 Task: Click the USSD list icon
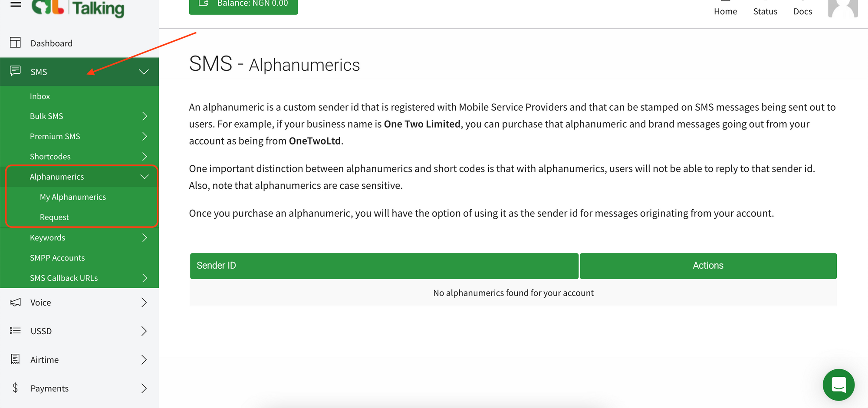point(15,331)
